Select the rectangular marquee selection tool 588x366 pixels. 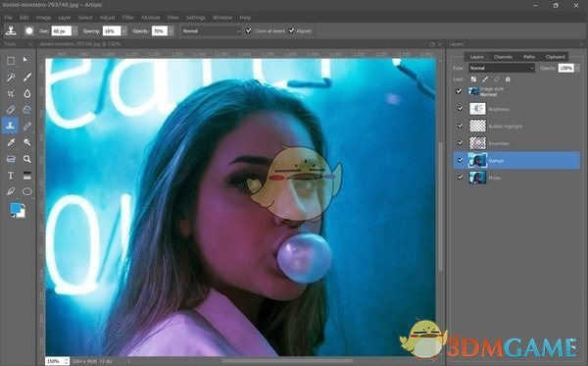(x=11, y=61)
